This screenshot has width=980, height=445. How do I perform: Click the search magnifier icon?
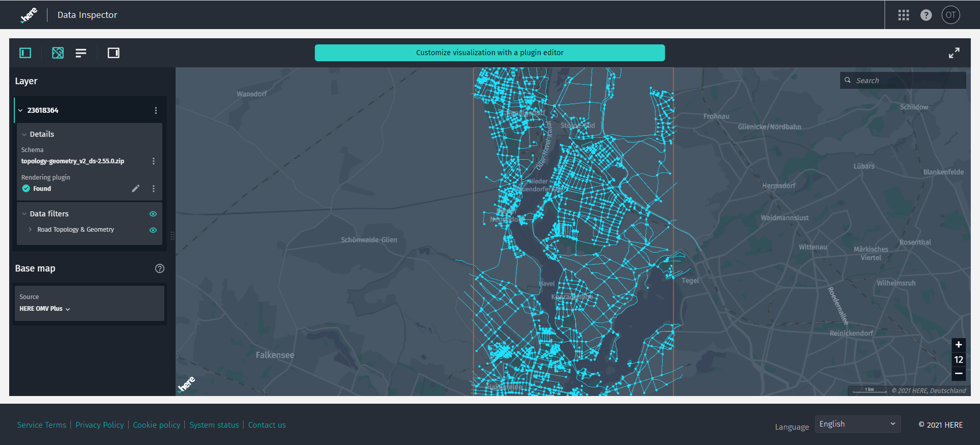[x=848, y=80]
